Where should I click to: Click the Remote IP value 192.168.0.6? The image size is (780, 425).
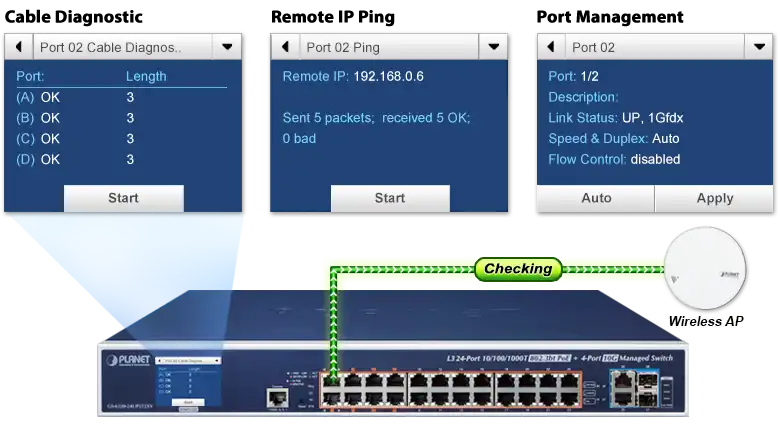pos(395,76)
